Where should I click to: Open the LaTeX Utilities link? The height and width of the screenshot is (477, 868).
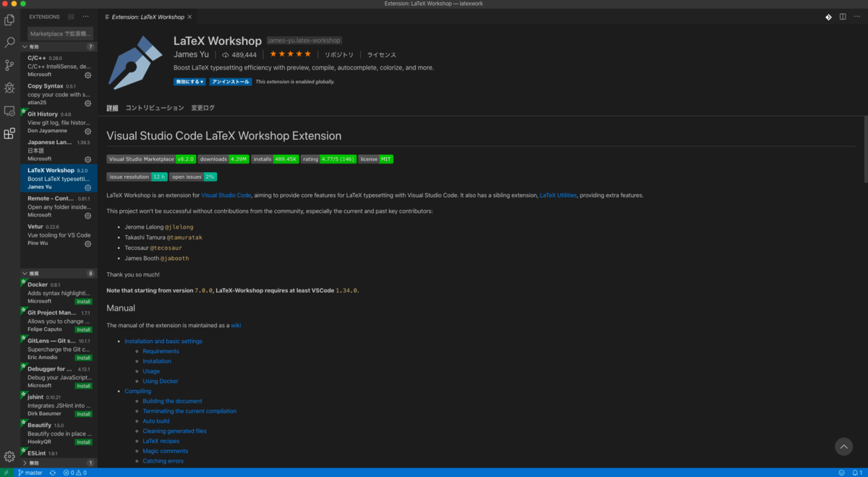(x=558, y=195)
